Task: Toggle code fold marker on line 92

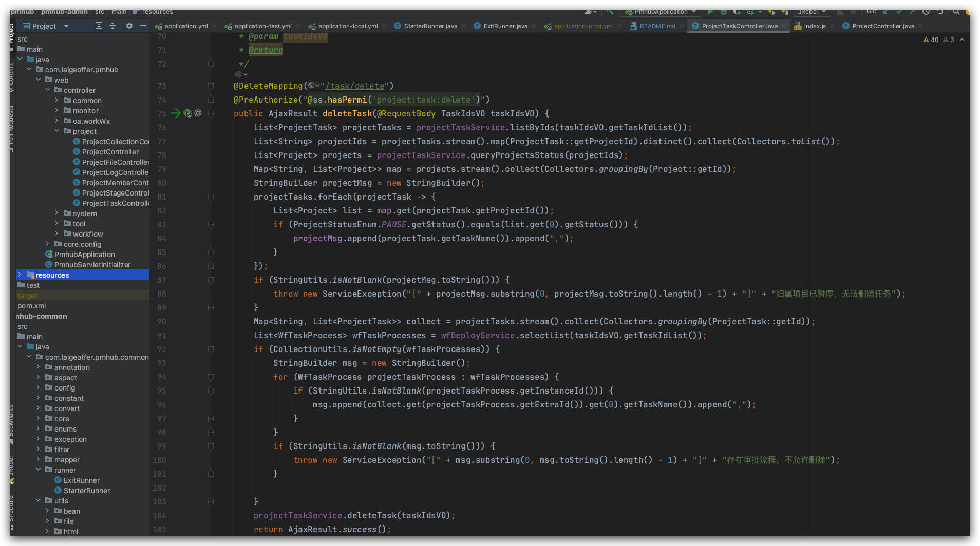Action: click(211, 349)
